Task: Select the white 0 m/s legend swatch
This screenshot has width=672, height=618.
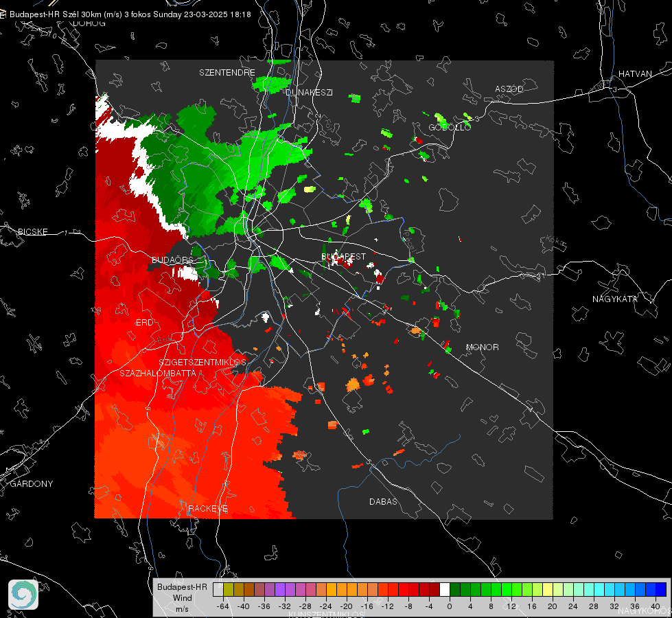Action: tap(444, 589)
